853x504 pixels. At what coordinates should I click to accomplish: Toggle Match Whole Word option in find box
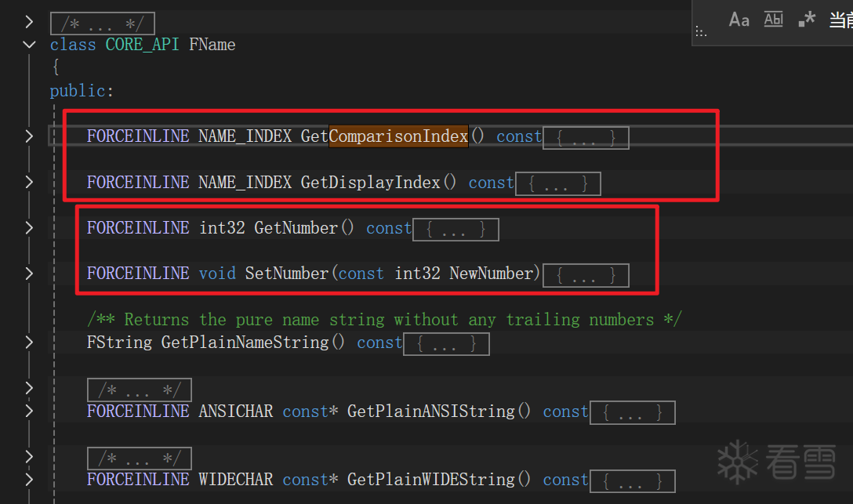pyautogui.click(x=773, y=20)
